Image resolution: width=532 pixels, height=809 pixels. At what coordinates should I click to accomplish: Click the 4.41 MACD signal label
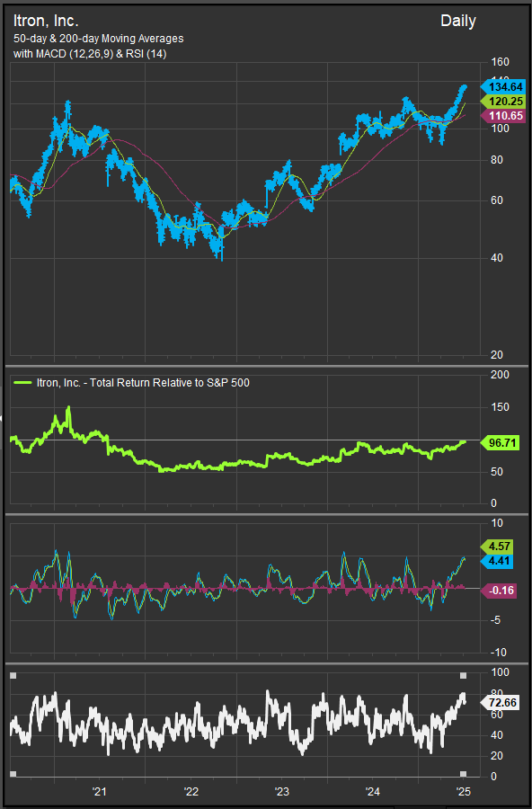[x=497, y=561]
